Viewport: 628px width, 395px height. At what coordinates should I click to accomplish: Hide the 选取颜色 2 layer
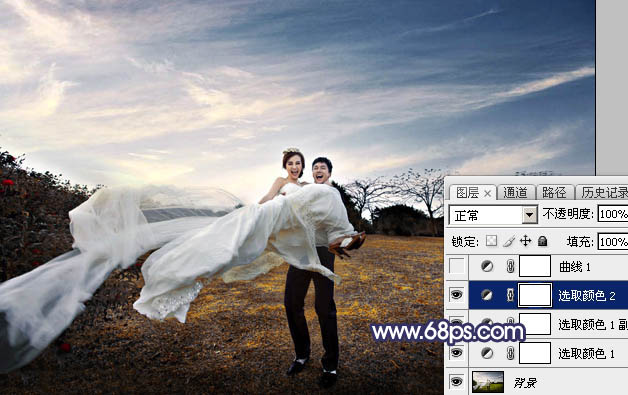click(x=457, y=295)
